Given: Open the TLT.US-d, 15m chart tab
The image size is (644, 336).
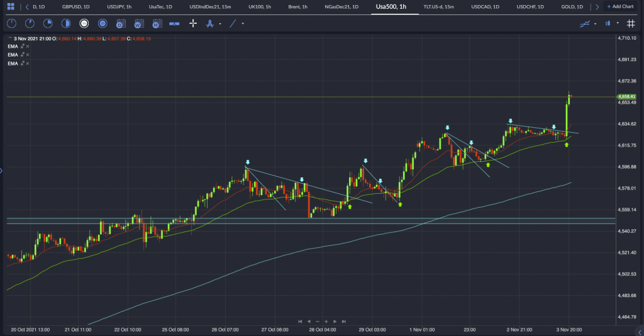Looking at the screenshot, I should pos(438,7).
